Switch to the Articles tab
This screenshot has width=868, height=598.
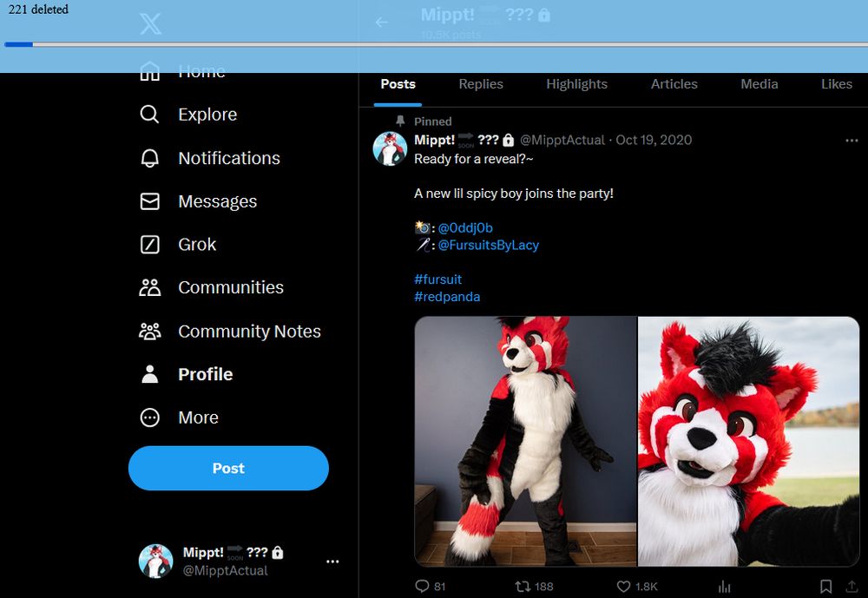pyautogui.click(x=674, y=84)
